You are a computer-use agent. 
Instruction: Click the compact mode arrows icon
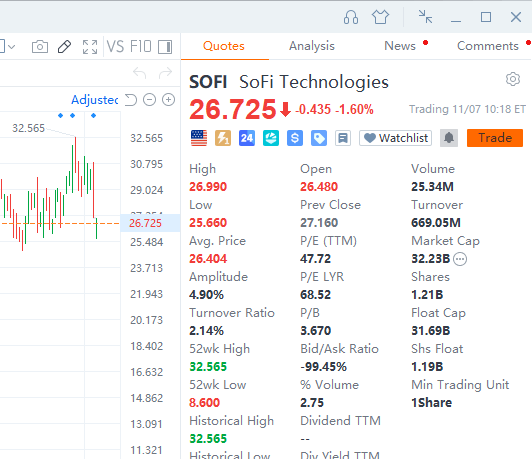click(425, 17)
